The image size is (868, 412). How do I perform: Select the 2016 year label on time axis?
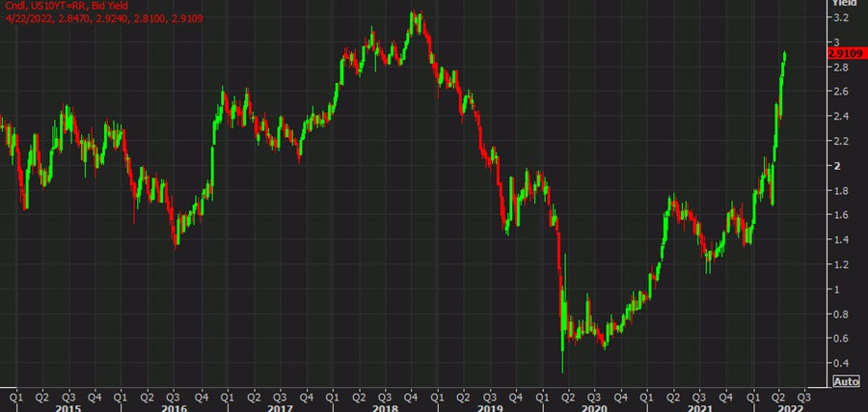(x=159, y=406)
